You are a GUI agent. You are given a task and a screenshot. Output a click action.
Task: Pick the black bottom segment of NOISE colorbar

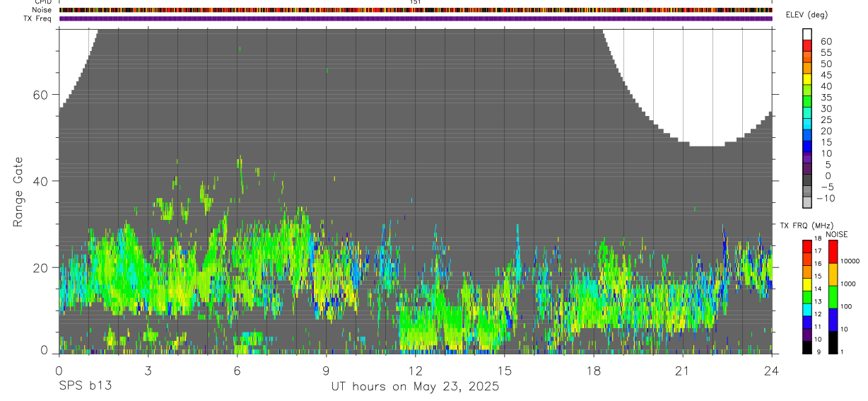[x=833, y=342]
